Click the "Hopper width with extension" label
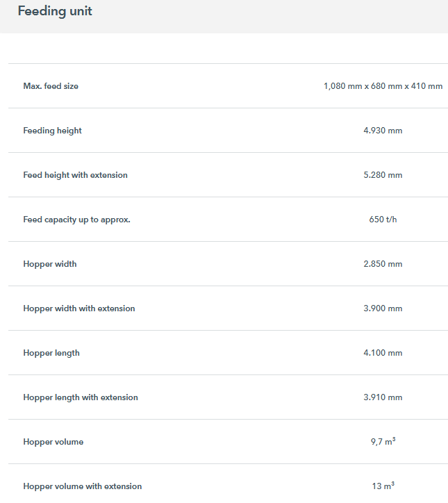This screenshot has width=448, height=503. (x=79, y=308)
